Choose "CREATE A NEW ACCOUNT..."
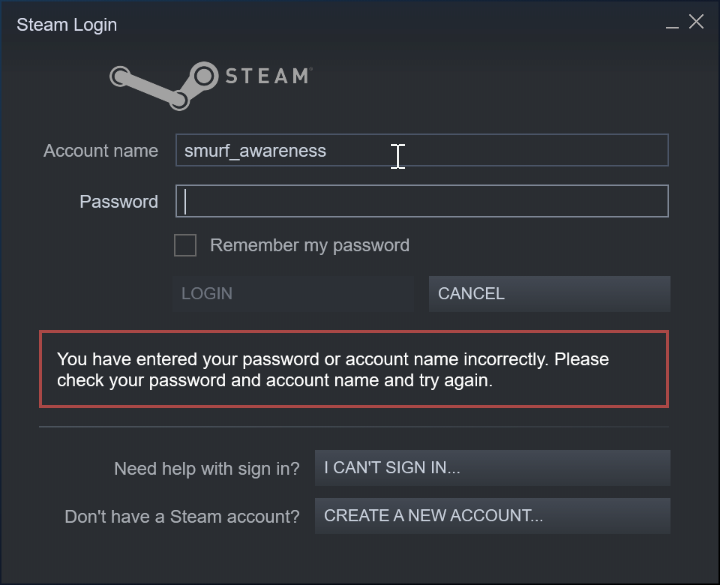The height and width of the screenshot is (585, 720). pos(492,516)
